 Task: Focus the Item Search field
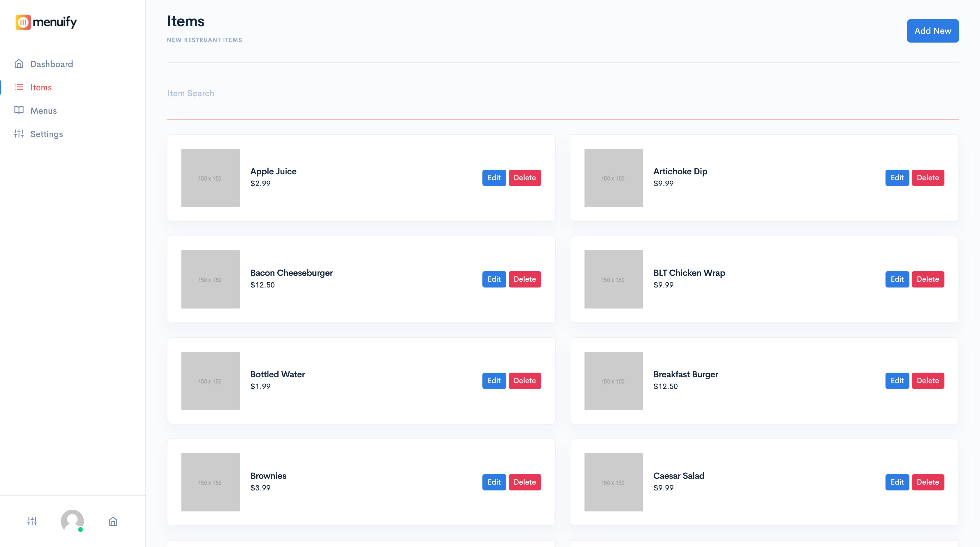click(x=563, y=94)
